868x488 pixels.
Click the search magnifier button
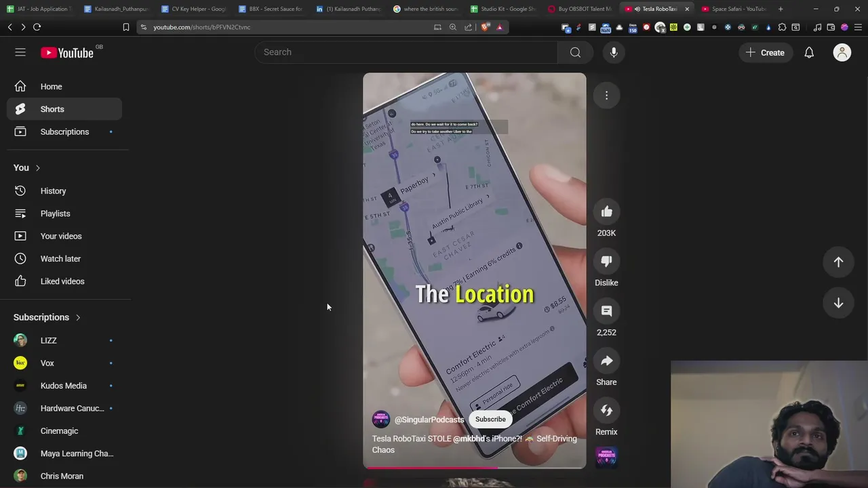(x=575, y=52)
